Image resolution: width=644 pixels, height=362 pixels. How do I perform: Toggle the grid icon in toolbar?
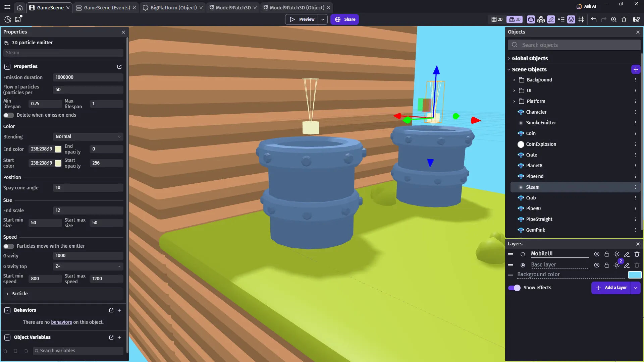(581, 19)
